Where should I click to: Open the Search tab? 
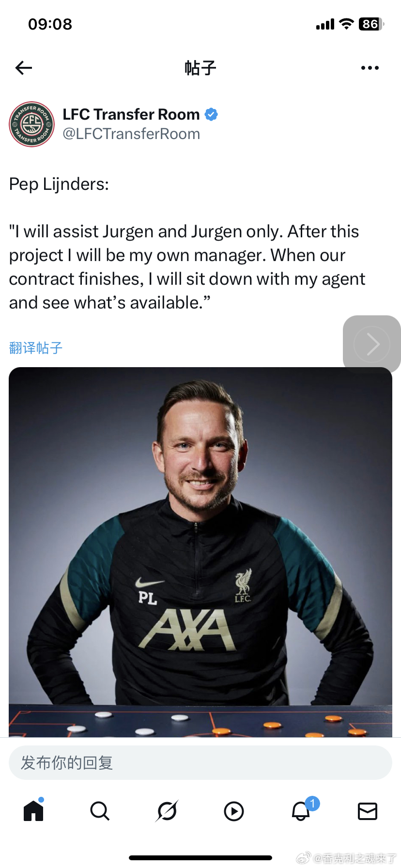[100, 811]
